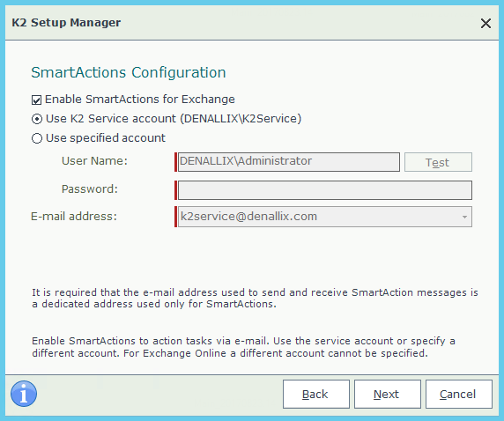504x421 pixels.
Task: Select Use K2 Service account option
Action: (37, 119)
